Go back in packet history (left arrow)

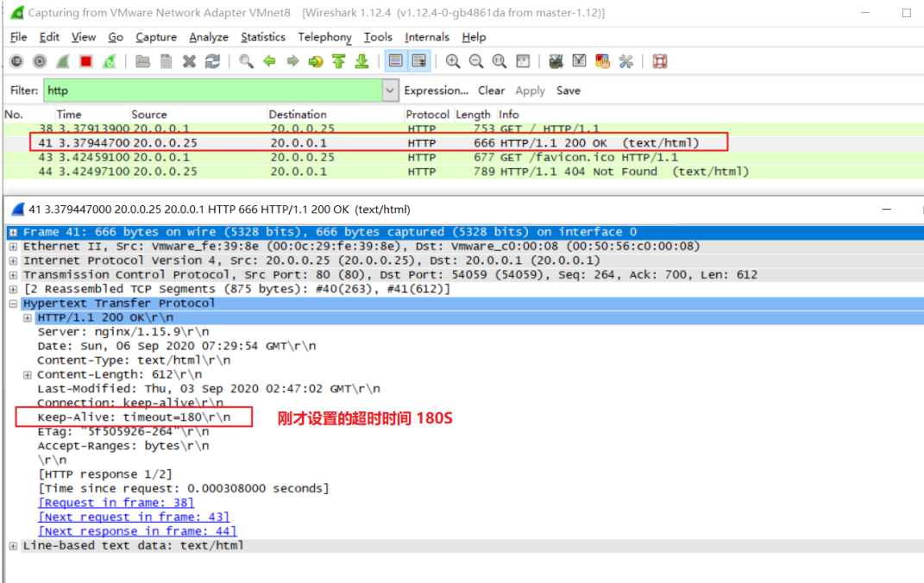(x=269, y=61)
